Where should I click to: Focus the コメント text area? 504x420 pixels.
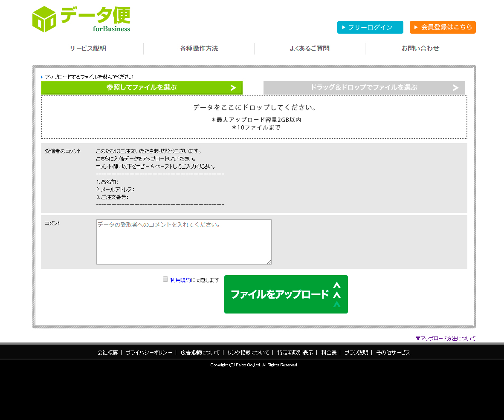click(x=184, y=242)
